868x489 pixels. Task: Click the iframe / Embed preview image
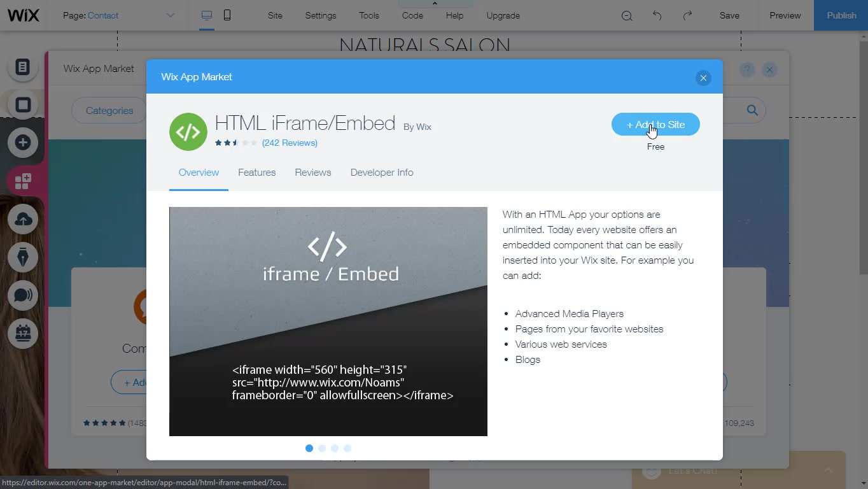(x=328, y=321)
